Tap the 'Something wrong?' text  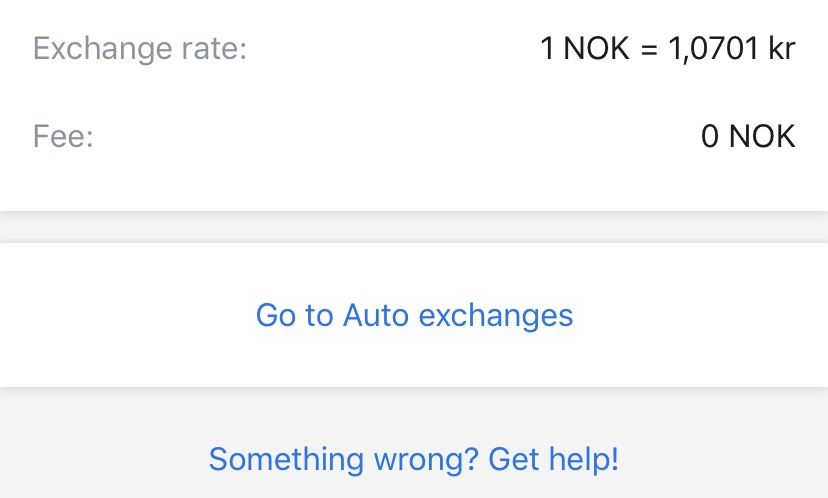(343, 459)
